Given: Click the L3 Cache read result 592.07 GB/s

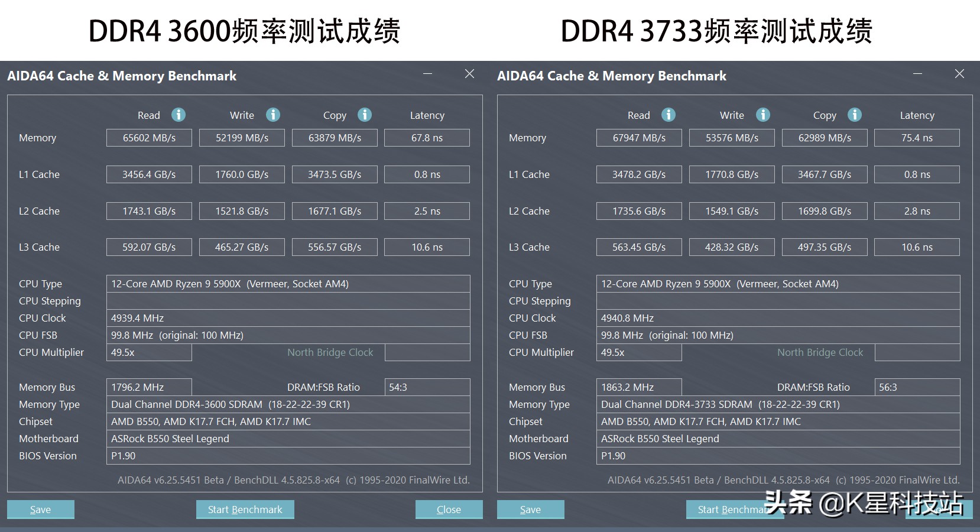Looking at the screenshot, I should tap(149, 246).
